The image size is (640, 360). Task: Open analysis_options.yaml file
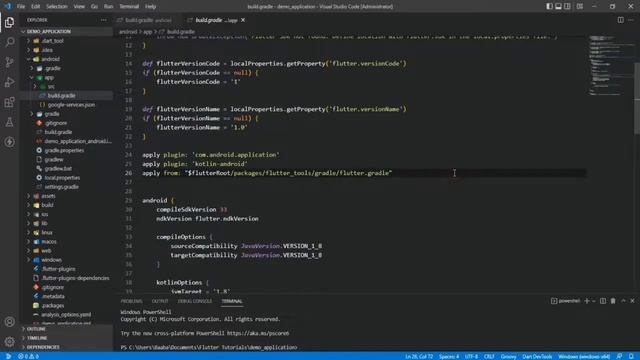(66, 315)
